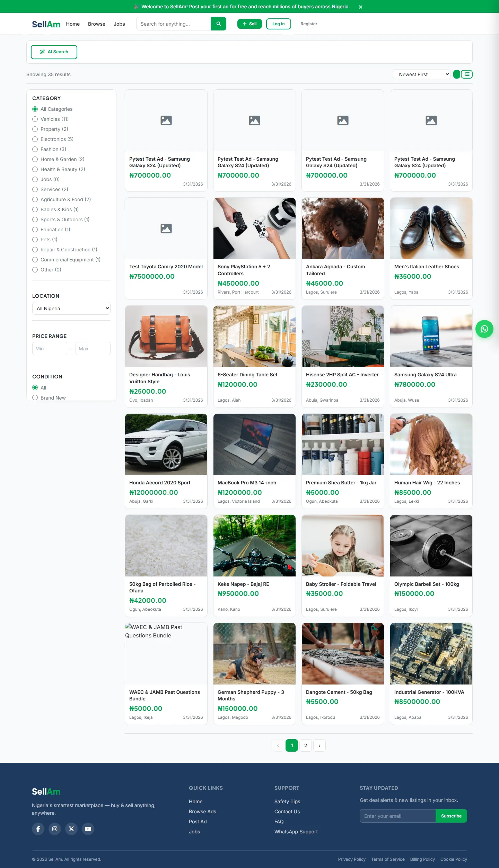The image size is (499, 868).
Task: Click the SellAm logo in header
Action: (x=46, y=24)
